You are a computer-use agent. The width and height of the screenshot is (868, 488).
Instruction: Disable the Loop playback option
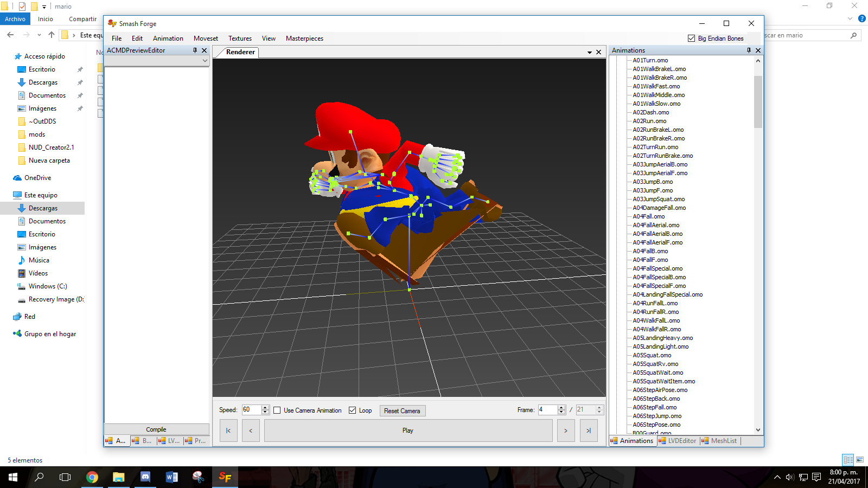[352, 410]
